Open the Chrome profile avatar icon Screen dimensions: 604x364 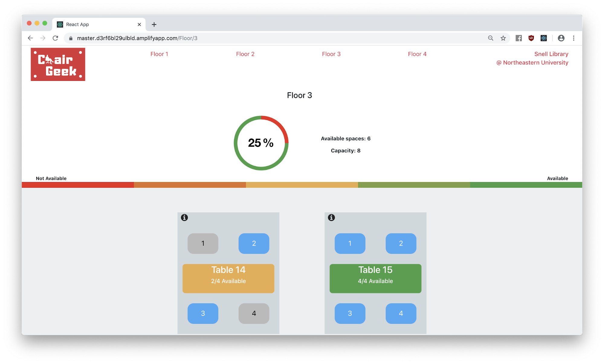(561, 38)
